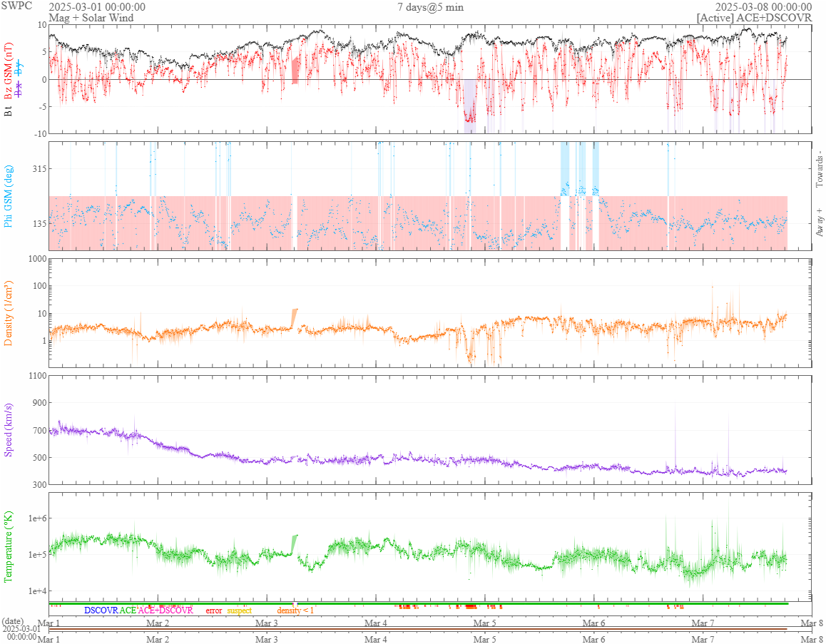
Task: Click 'Mar 2' on the lowest date axis
Action: click(x=158, y=640)
